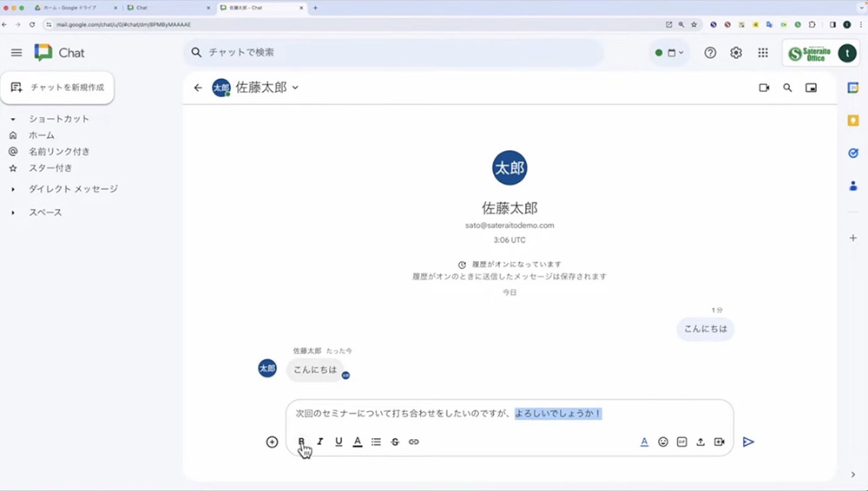Insert a bulleted list
Image resolution: width=868 pixels, height=491 pixels.
pos(377,442)
